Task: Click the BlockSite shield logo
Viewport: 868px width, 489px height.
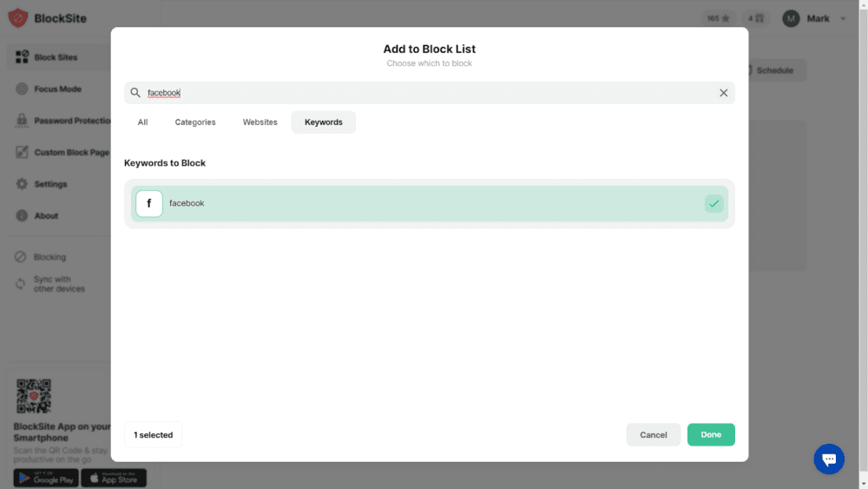Action: point(18,18)
